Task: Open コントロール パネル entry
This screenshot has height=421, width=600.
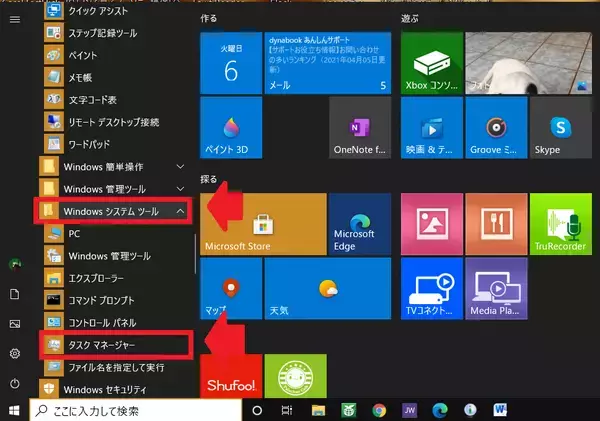Action: coord(104,322)
